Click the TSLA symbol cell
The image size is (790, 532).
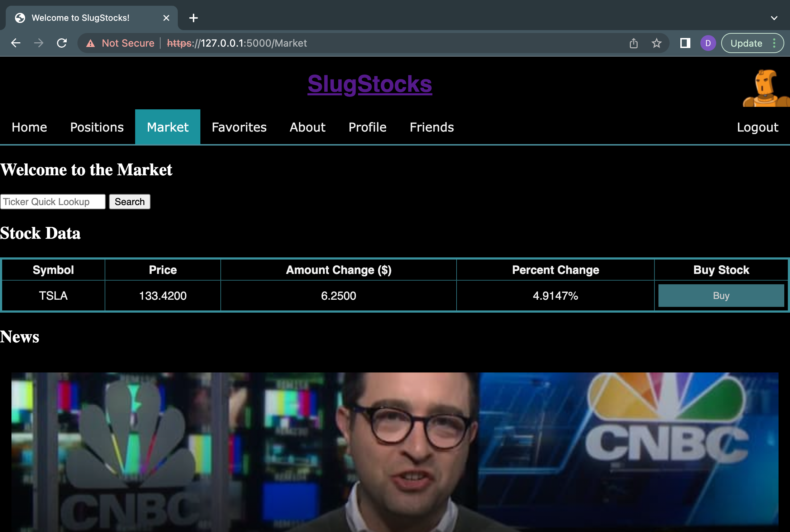pyautogui.click(x=53, y=296)
